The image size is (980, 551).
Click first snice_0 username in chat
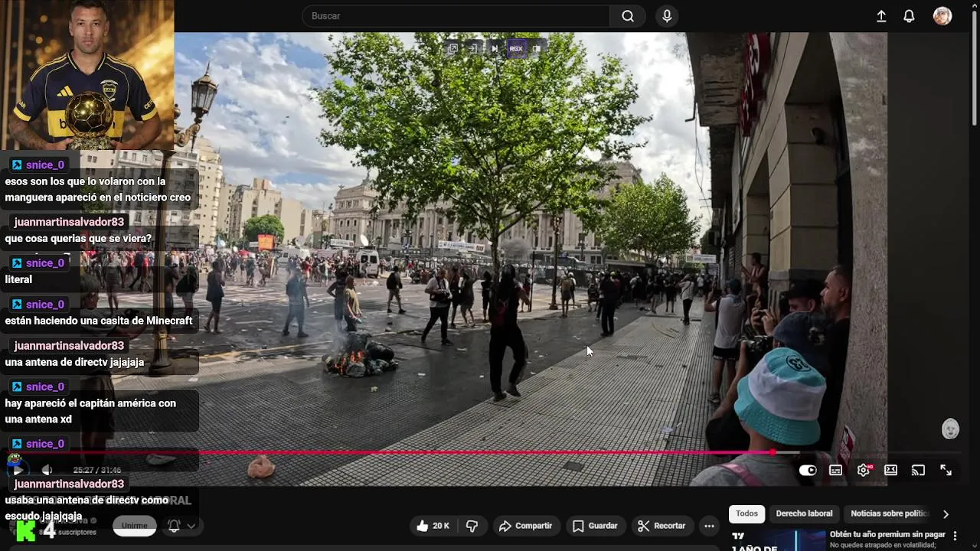point(45,165)
